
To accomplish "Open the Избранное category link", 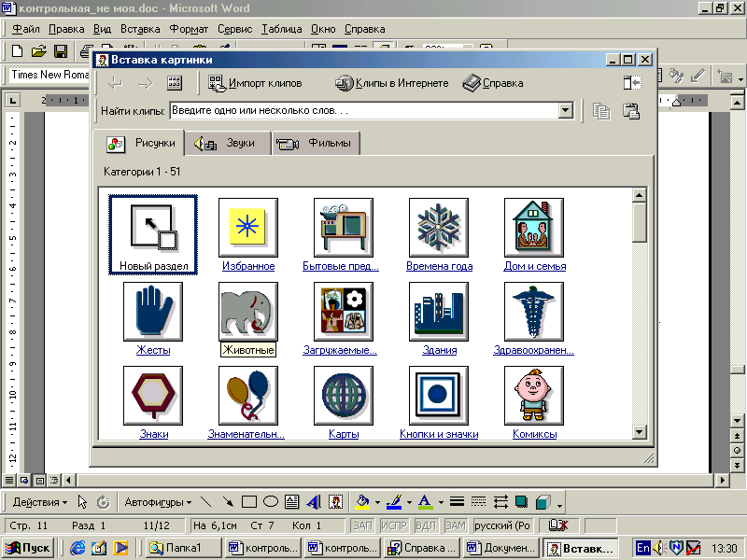I will pyautogui.click(x=248, y=266).
